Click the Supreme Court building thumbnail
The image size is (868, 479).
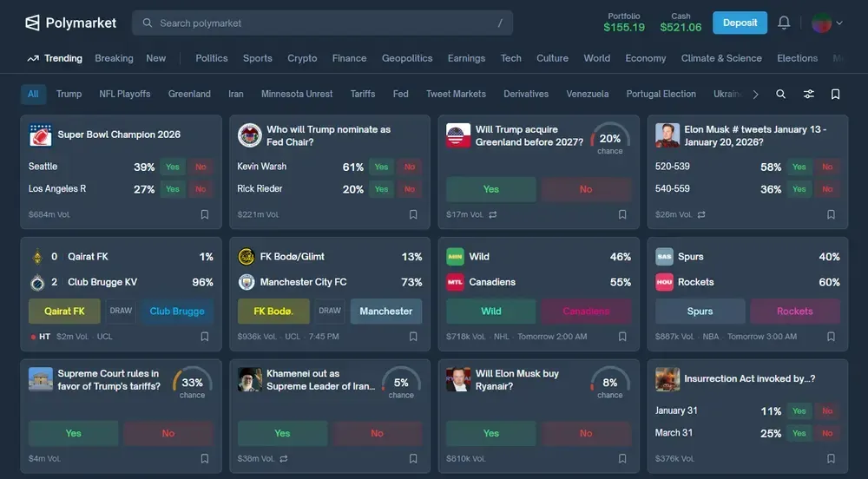pyautogui.click(x=41, y=379)
